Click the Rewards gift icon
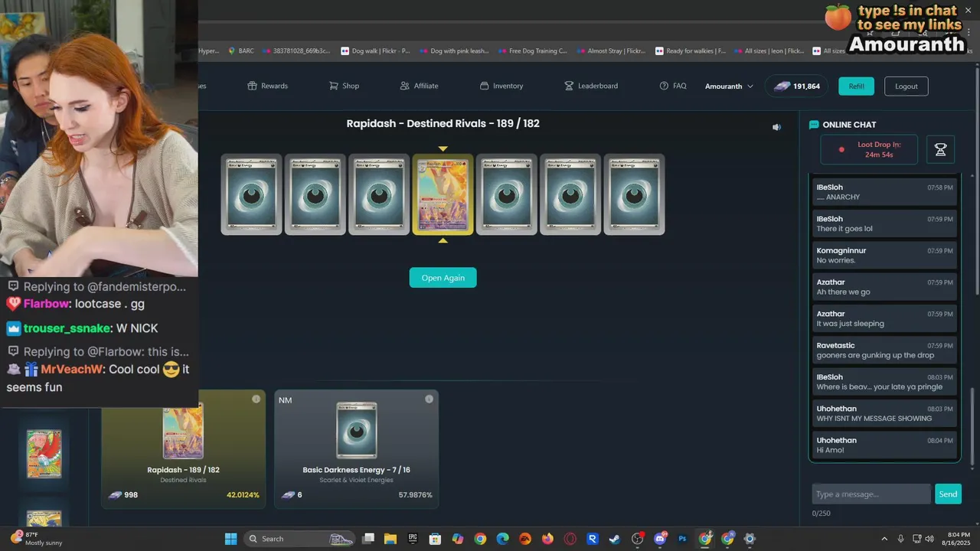 pos(252,86)
